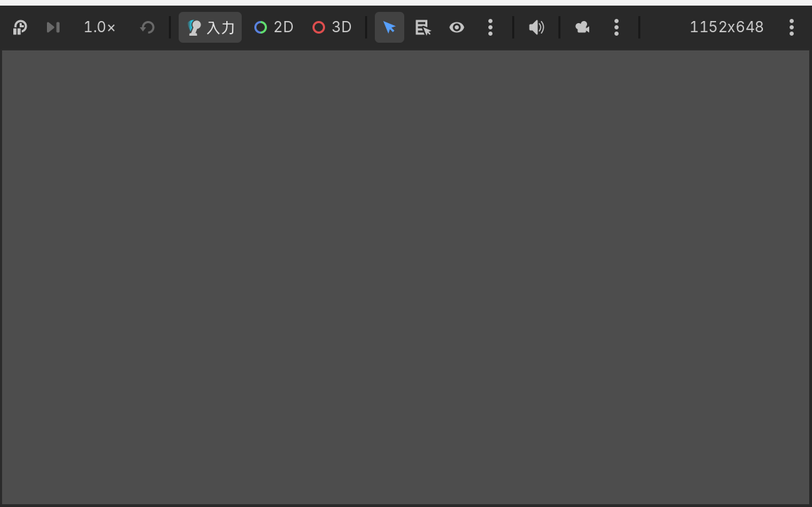Toggle the 入力 input mode button

pos(210,27)
